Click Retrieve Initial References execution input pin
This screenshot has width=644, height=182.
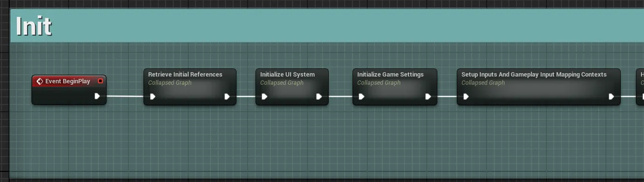click(153, 96)
